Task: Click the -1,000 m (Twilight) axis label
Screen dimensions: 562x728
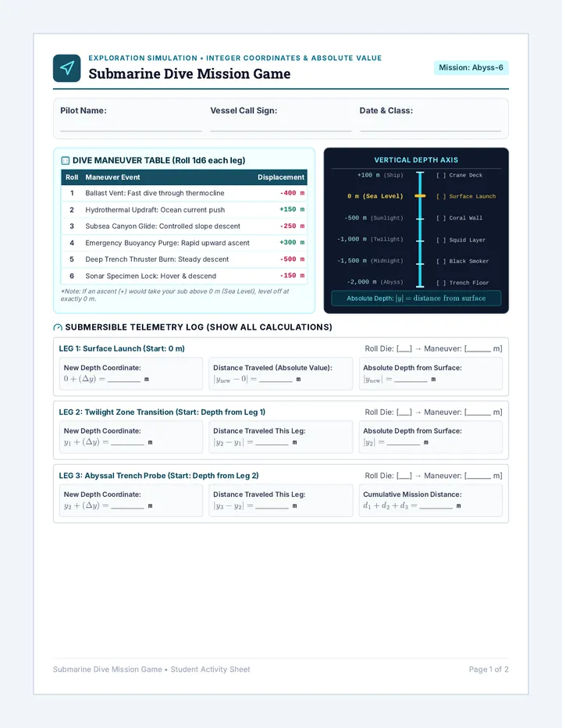Action: (370, 239)
